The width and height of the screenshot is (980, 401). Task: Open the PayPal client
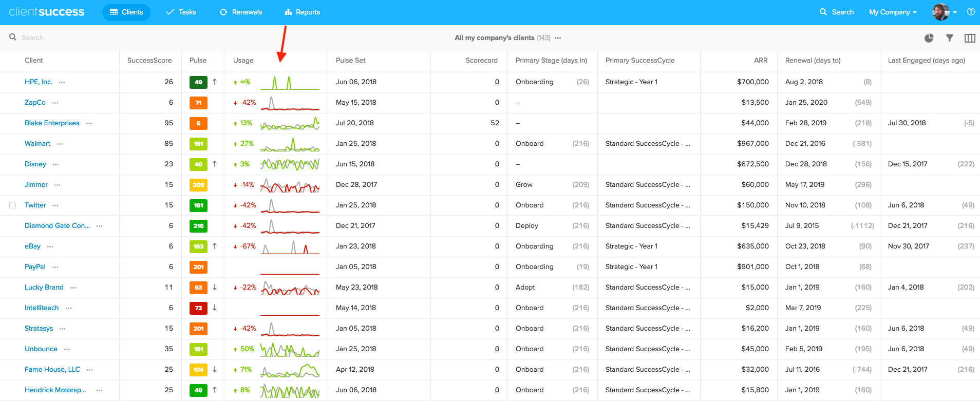35,267
